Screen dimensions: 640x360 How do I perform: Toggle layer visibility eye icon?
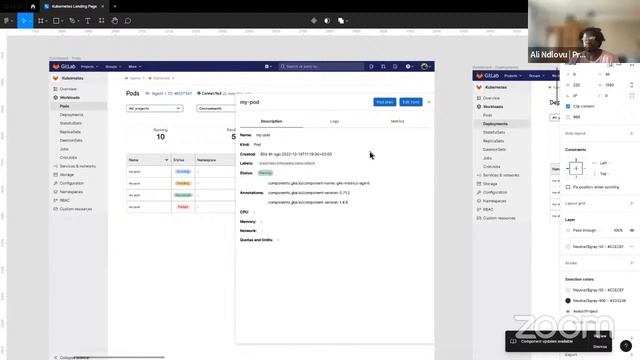pyautogui.click(x=632, y=230)
